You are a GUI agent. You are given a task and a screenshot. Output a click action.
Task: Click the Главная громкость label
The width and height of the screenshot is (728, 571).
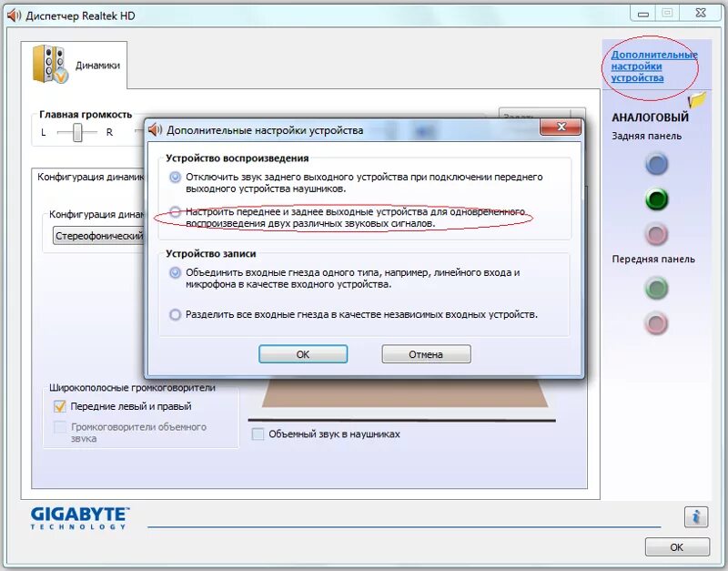pyautogui.click(x=86, y=115)
